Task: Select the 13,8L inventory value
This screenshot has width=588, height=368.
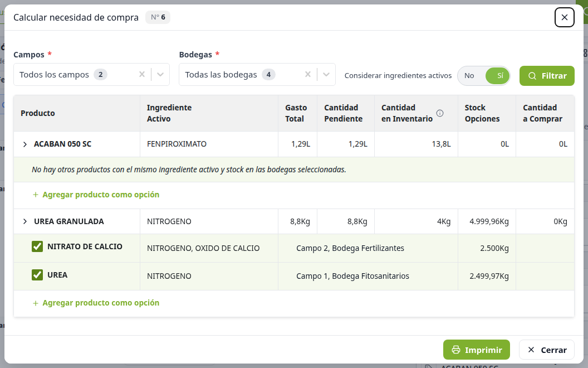Action: 441,144
